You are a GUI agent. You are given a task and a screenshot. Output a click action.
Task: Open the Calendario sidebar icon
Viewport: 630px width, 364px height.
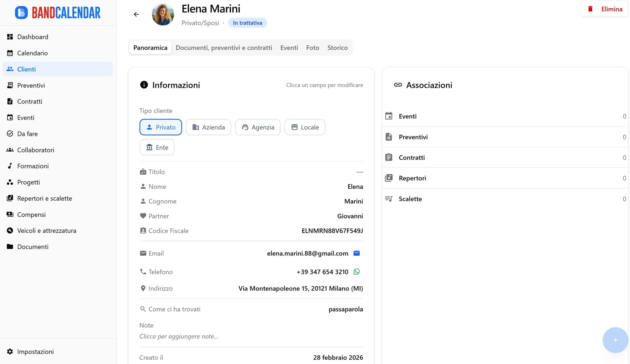pyautogui.click(x=10, y=53)
